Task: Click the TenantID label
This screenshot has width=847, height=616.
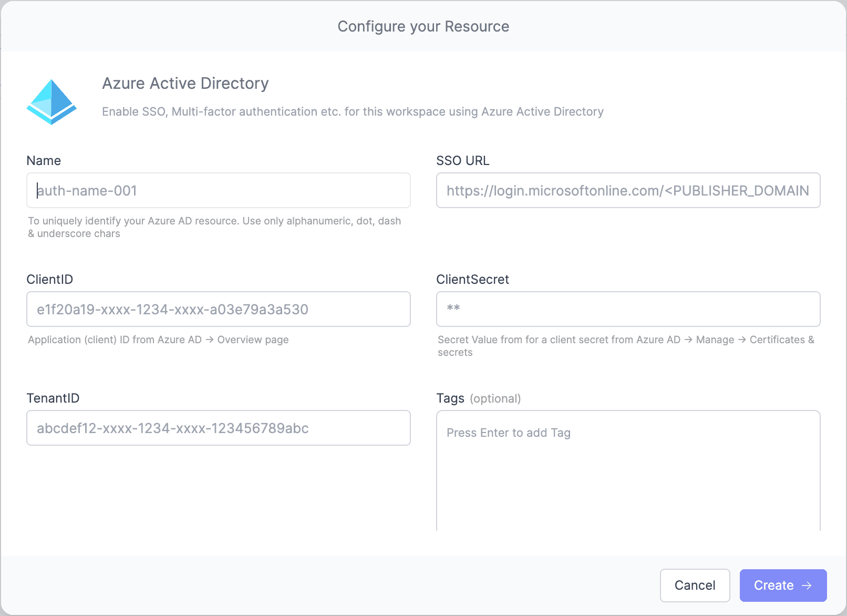Action: (x=53, y=398)
